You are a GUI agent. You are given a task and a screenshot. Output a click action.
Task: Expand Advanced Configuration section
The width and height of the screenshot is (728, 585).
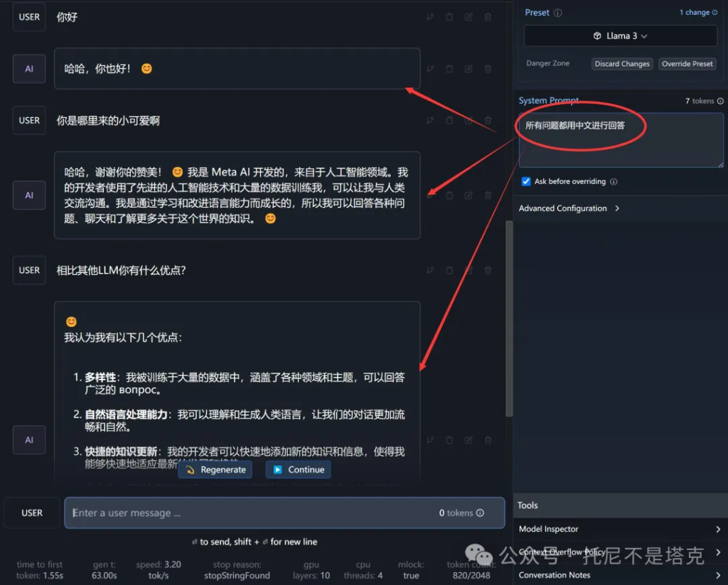coord(569,208)
